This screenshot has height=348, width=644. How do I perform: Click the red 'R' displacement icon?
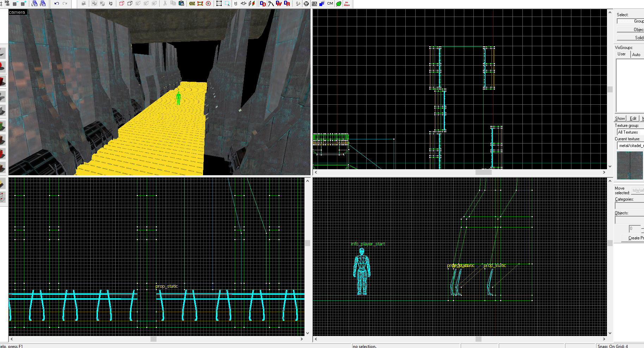[287, 4]
